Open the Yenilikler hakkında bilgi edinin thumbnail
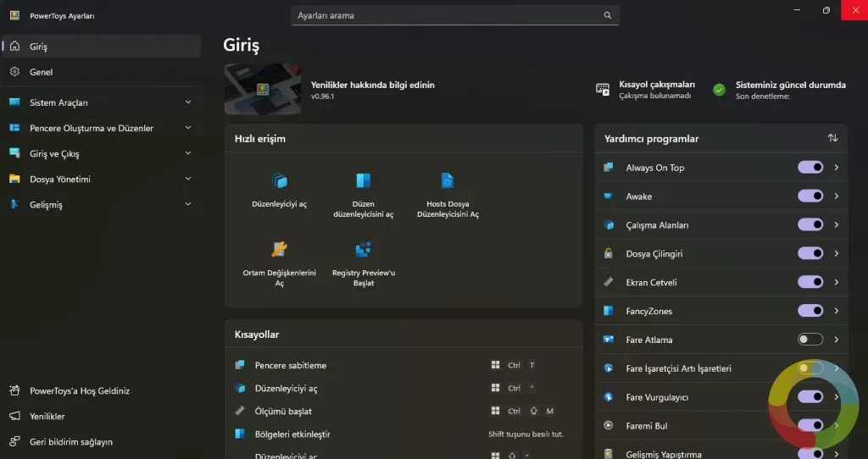This screenshot has height=459, width=868. (x=263, y=89)
